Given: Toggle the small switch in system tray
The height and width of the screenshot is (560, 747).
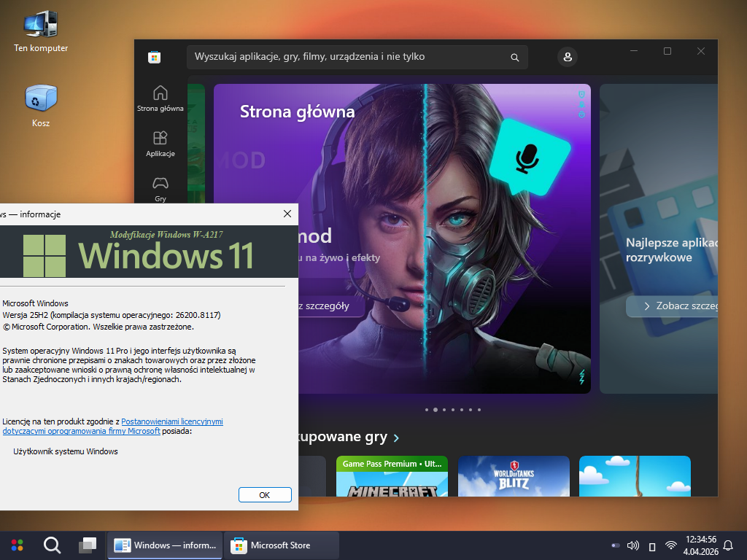Looking at the screenshot, I should (616, 545).
